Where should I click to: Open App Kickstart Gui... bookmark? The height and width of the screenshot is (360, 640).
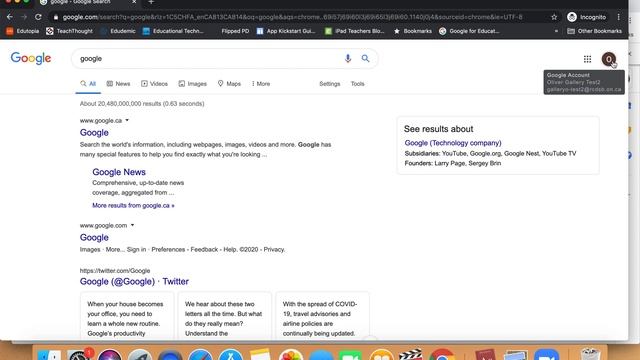pyautogui.click(x=286, y=31)
